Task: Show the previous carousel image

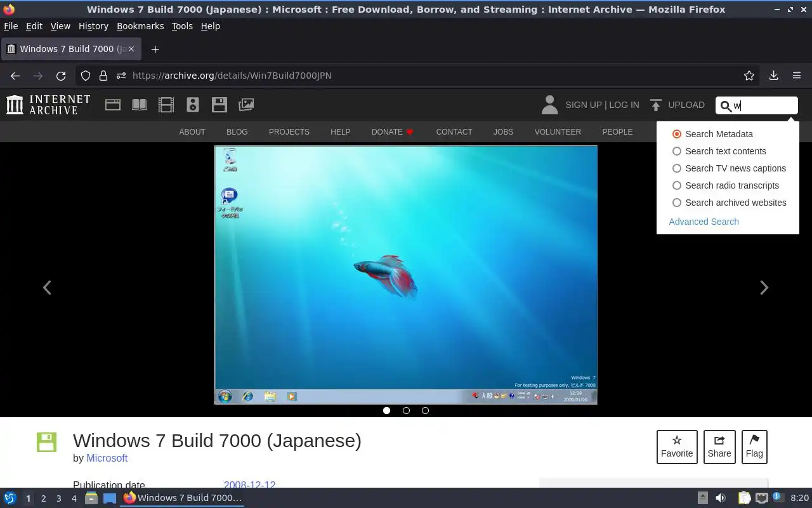Action: click(x=47, y=288)
